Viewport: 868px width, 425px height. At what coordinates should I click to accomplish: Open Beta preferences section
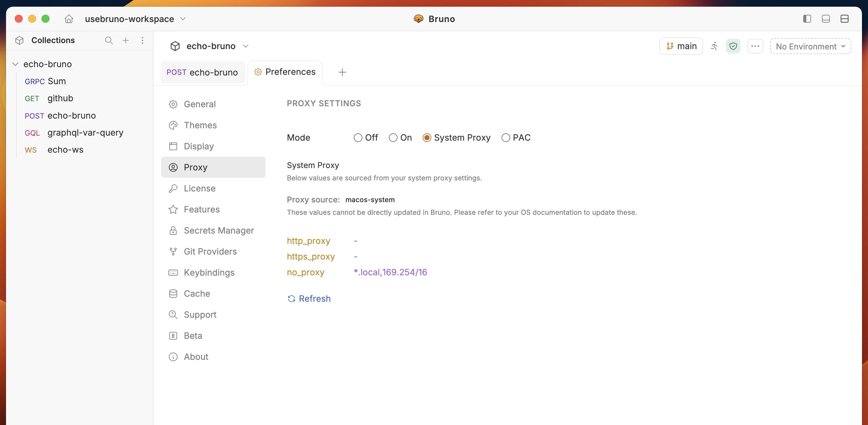point(213,336)
